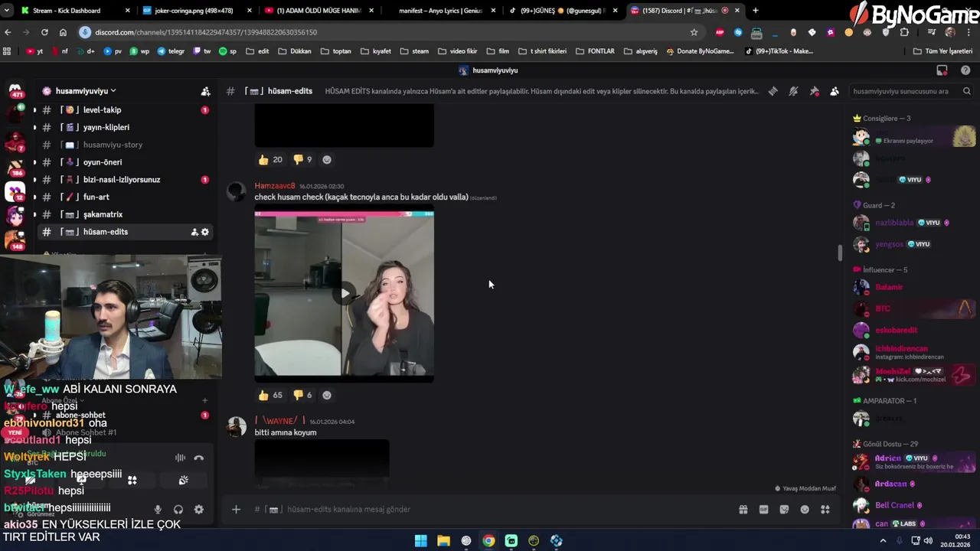
Task: Click the message attachment plus button
Action: 236,510
